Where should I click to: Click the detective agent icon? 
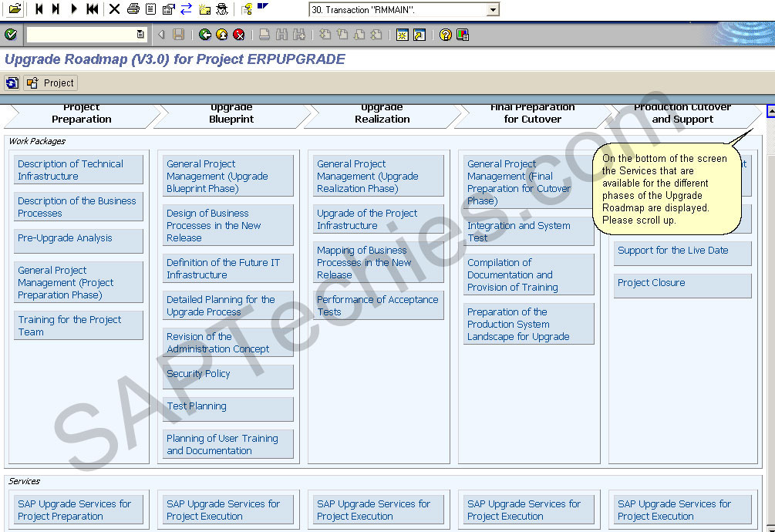(x=222, y=8)
